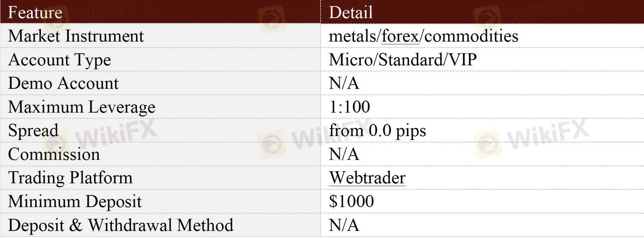Select the Account Type label cell
This screenshot has width=644, height=238.
(x=60, y=60)
